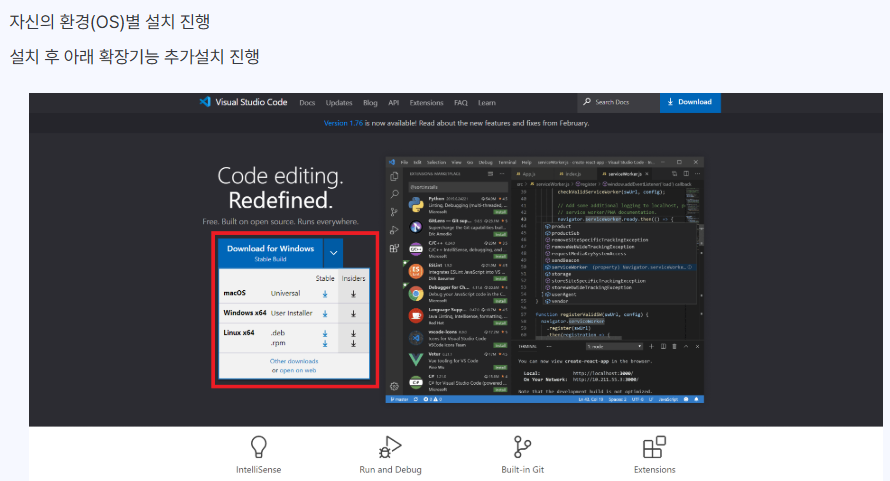Click the Search Docs field

pyautogui.click(x=618, y=102)
